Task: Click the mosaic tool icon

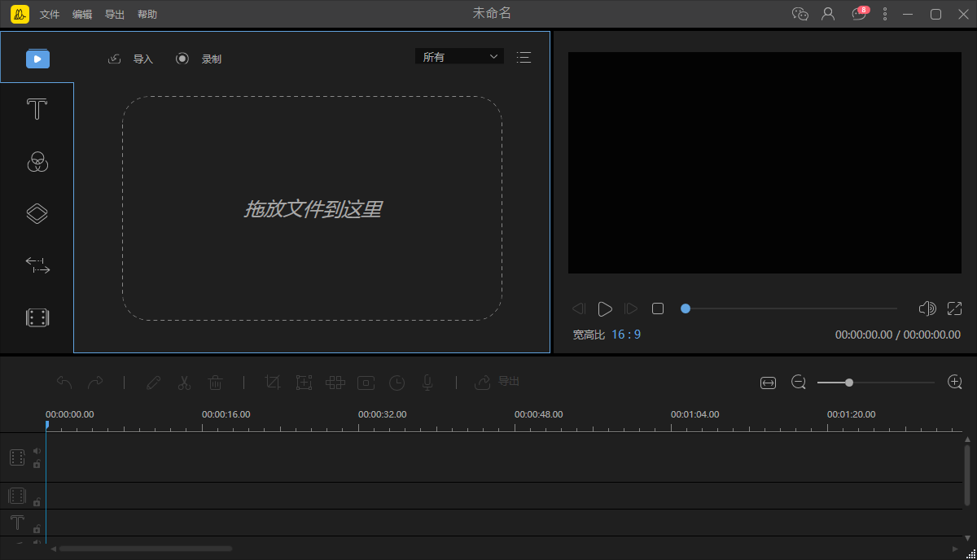Action: [x=335, y=382]
